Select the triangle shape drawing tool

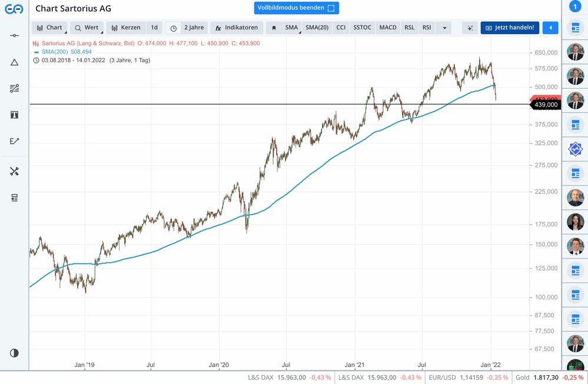[14, 62]
